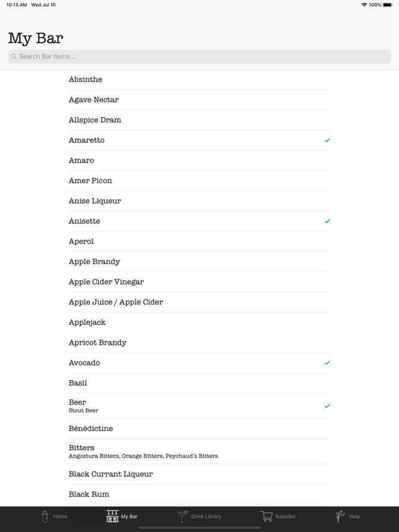Select Apple Cider Vinegar item

pos(199,282)
